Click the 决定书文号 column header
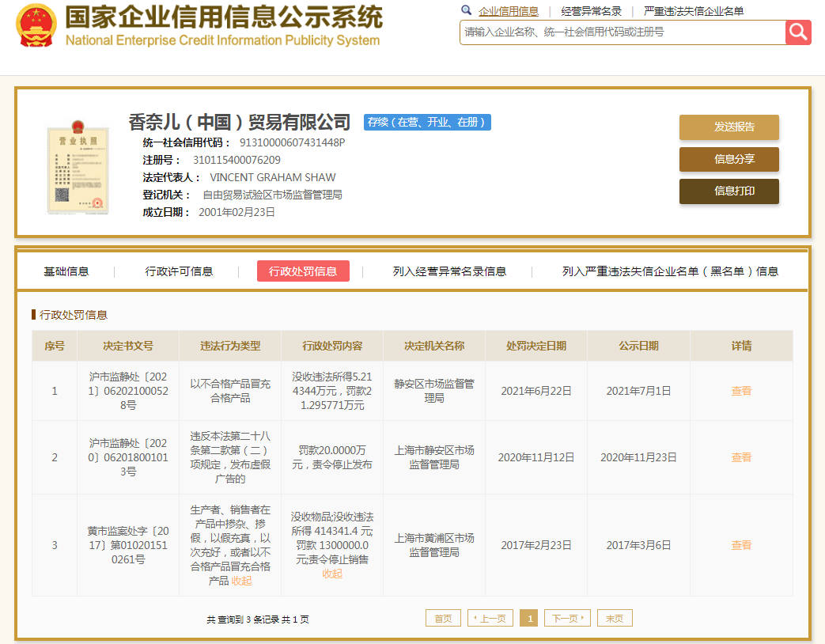This screenshot has height=644, width=825. pyautogui.click(x=128, y=346)
